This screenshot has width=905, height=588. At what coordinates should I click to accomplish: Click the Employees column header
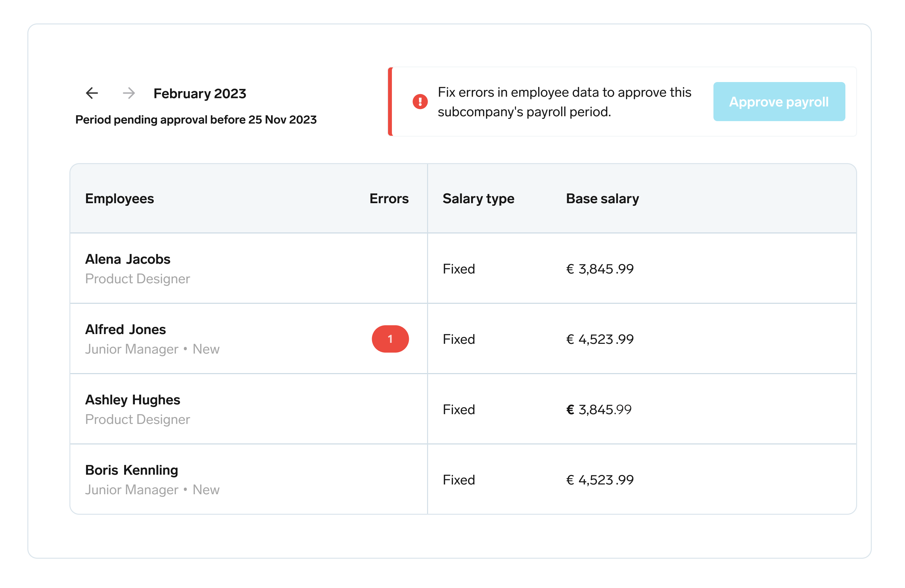coord(120,199)
